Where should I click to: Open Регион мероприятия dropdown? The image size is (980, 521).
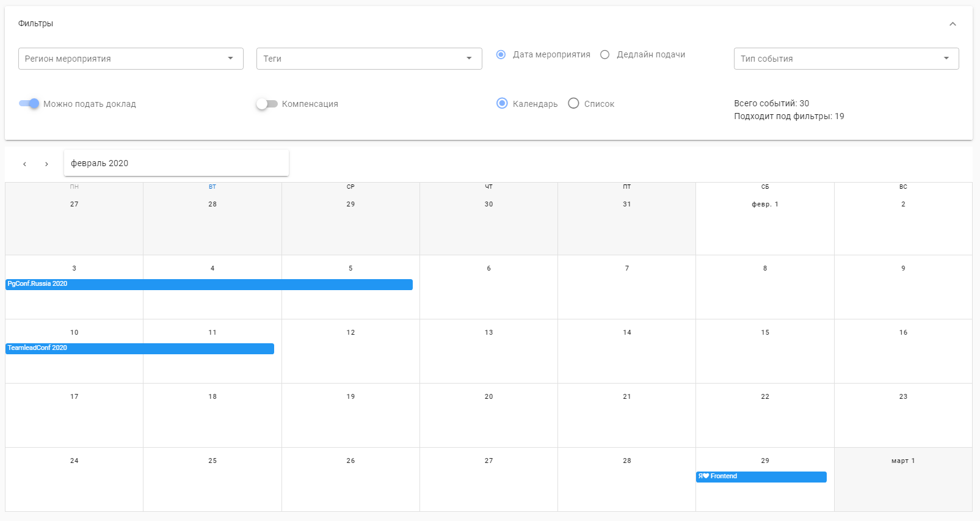[131, 59]
